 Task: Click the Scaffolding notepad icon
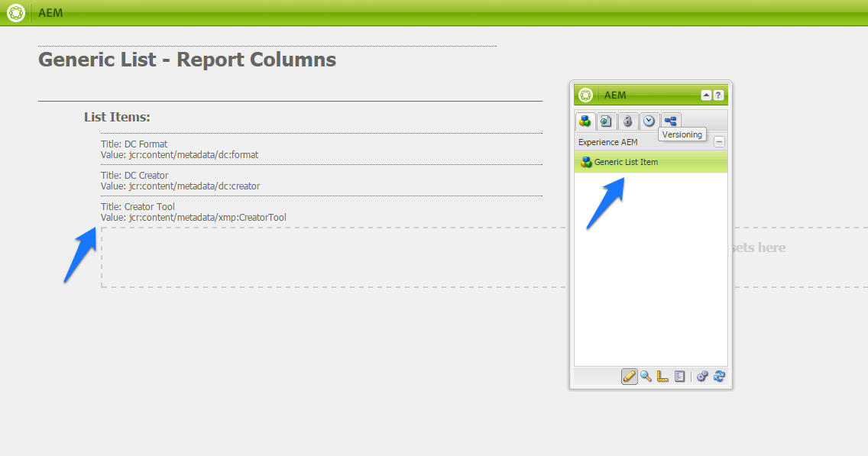[679, 376]
